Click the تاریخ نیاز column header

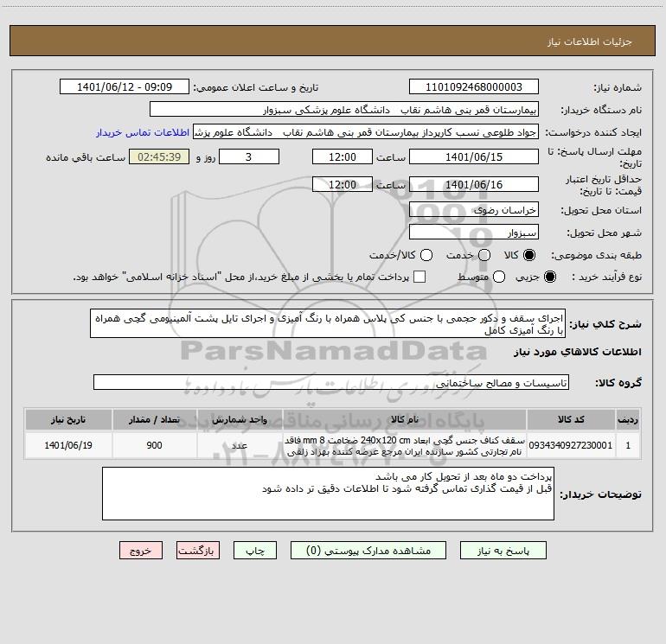click(68, 419)
